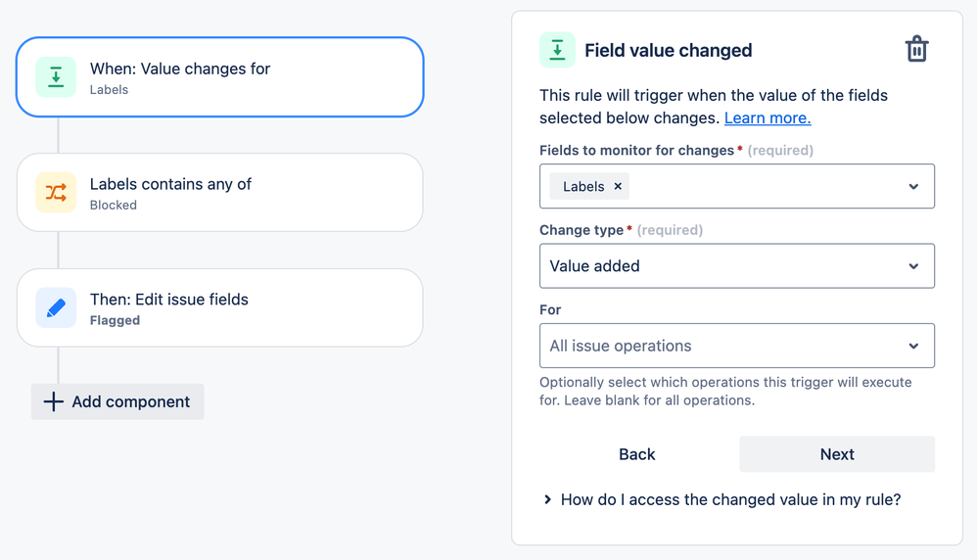
Task: Click the Field value changed title text
Action: coord(668,50)
